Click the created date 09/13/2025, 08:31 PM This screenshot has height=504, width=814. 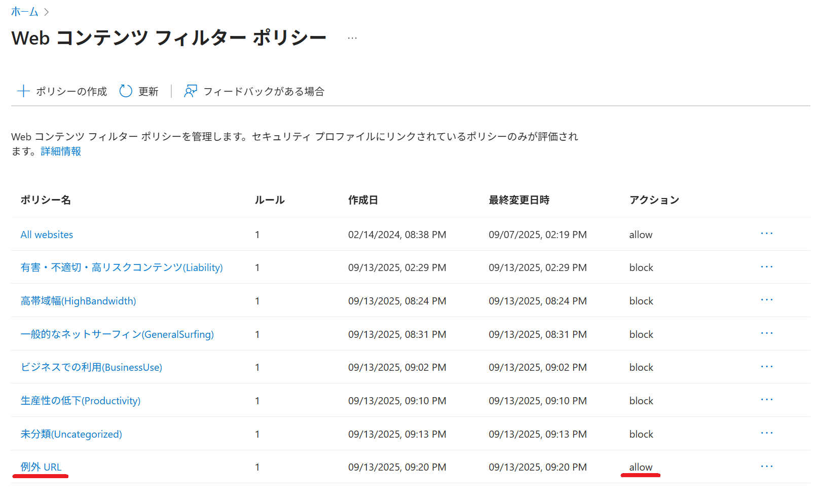[x=397, y=334]
